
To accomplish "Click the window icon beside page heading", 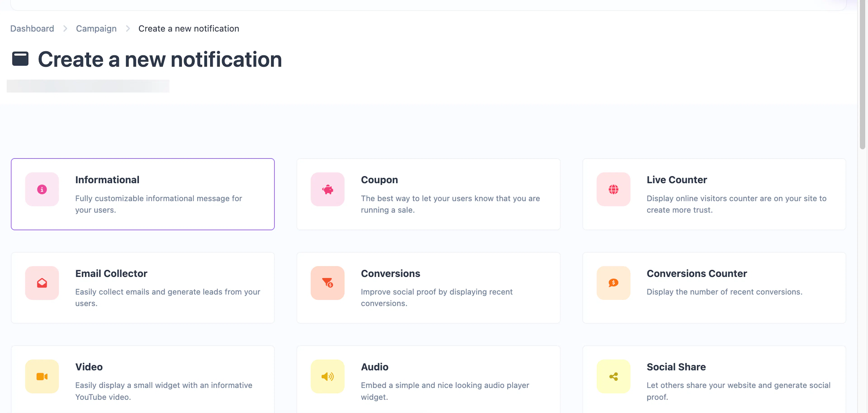I will click(20, 59).
